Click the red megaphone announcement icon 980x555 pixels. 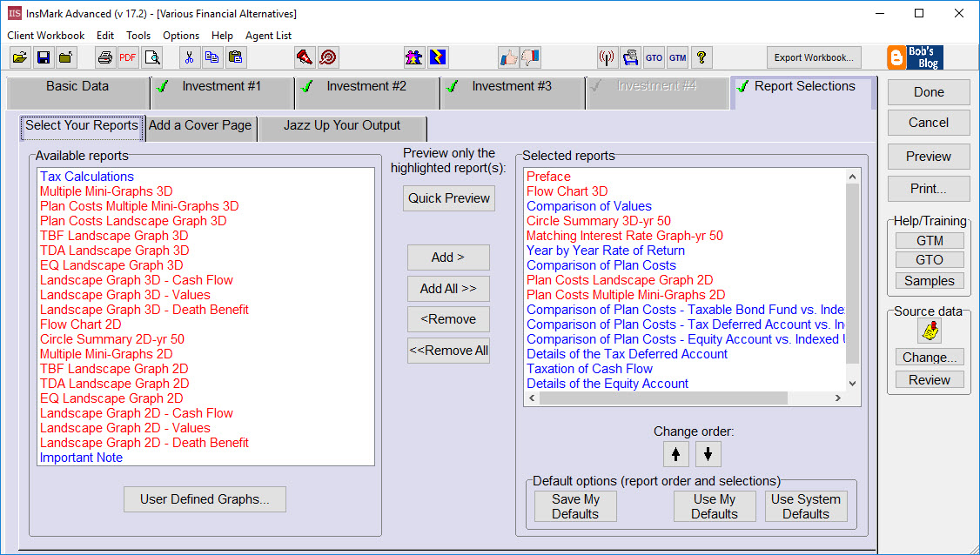(305, 57)
